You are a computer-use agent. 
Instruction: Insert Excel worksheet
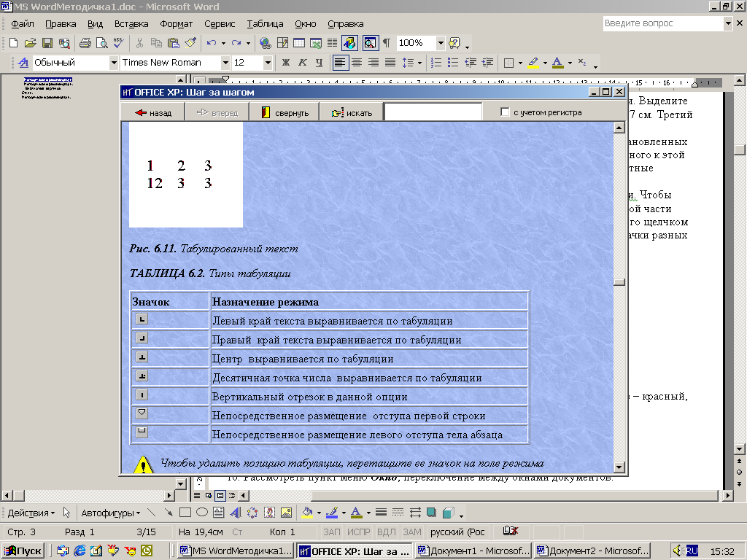click(x=315, y=43)
